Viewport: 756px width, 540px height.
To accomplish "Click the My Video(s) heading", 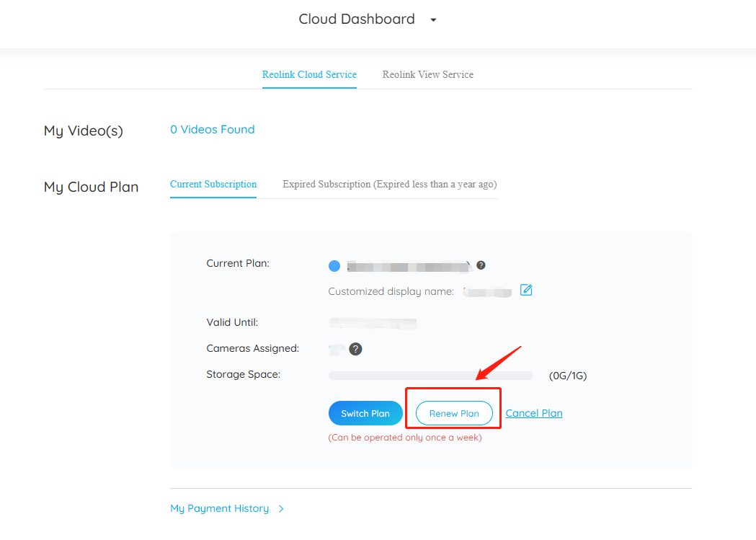I will point(84,130).
